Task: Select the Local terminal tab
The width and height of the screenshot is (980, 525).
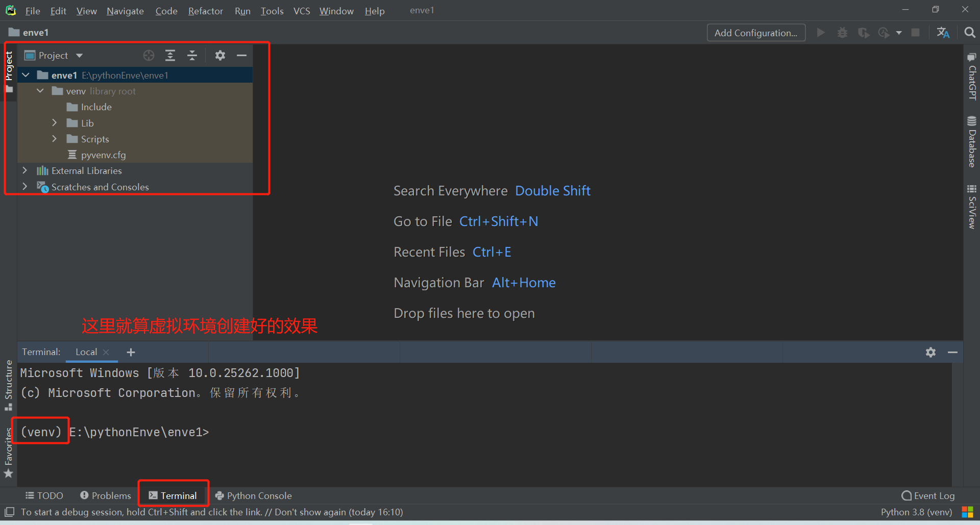Action: pyautogui.click(x=86, y=352)
